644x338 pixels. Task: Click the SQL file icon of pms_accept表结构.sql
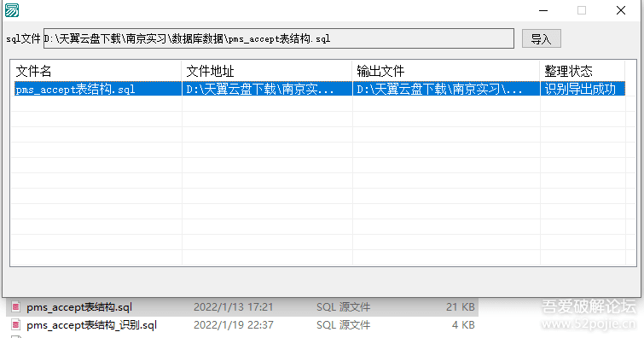click(x=16, y=306)
